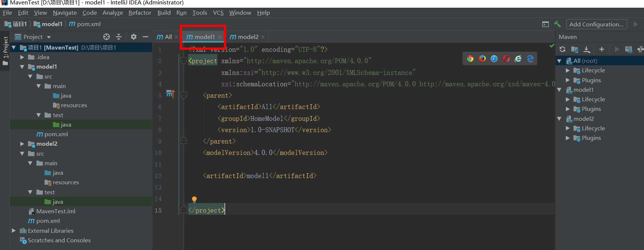Collapse 项目1 [MavenTest] root node
This screenshot has height=250, width=644.
14,47
